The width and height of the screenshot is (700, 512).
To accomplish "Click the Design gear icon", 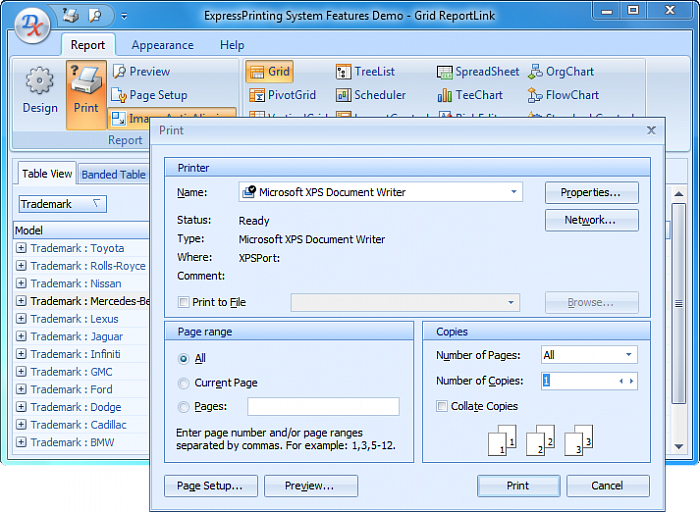I will point(40,83).
